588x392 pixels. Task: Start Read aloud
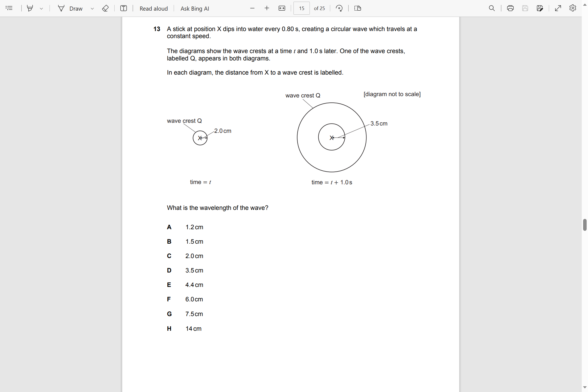point(154,8)
